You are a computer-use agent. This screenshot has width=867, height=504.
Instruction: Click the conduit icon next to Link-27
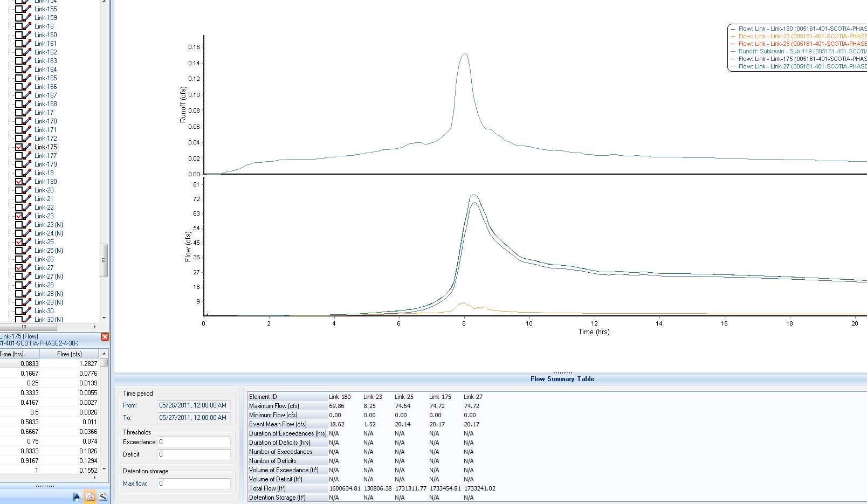26,267
